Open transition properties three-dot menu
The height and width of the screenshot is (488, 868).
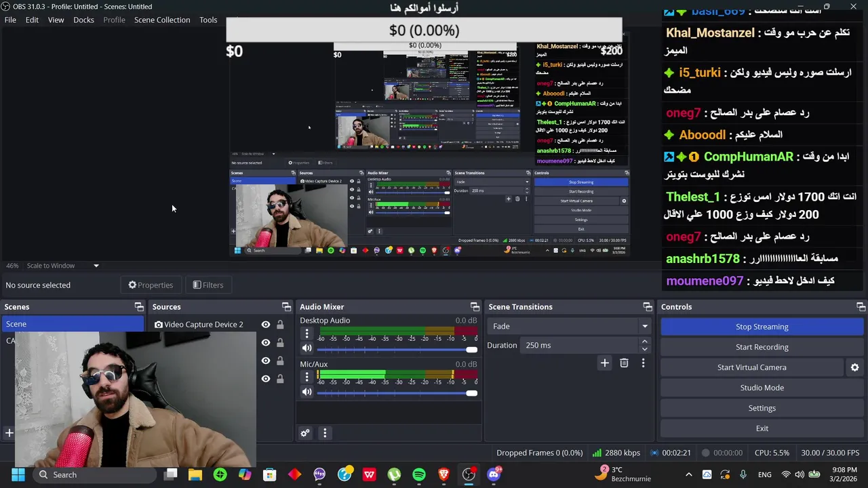[x=643, y=363]
